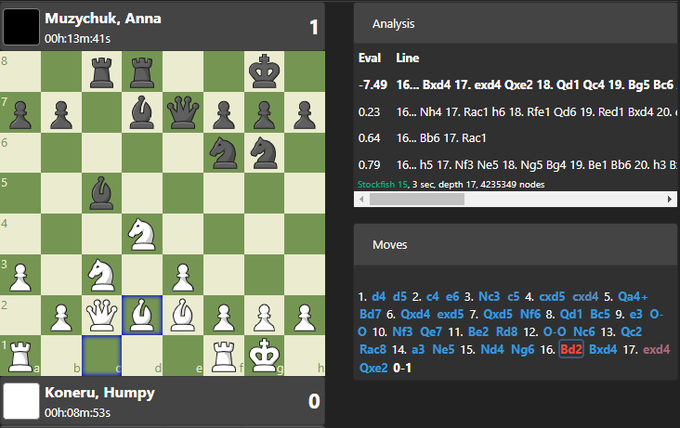Click the black queen on e7
This screenshot has height=428, width=680.
(x=182, y=111)
